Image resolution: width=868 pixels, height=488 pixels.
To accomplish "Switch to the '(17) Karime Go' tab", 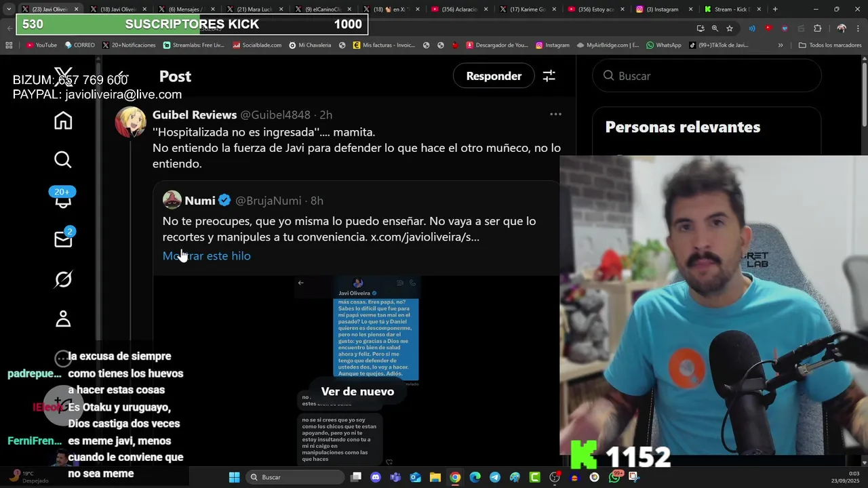I will (x=528, y=9).
